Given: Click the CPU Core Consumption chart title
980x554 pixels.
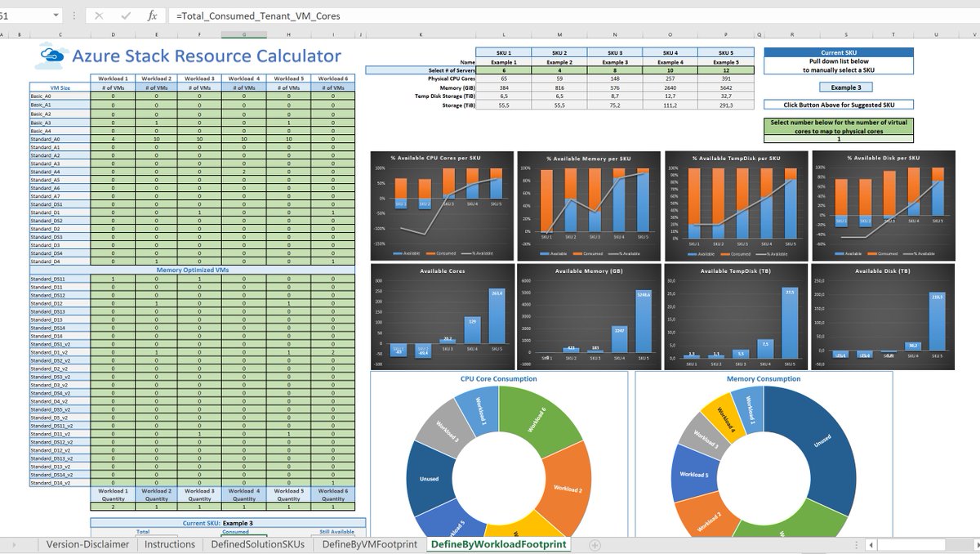Looking at the screenshot, I should [498, 379].
